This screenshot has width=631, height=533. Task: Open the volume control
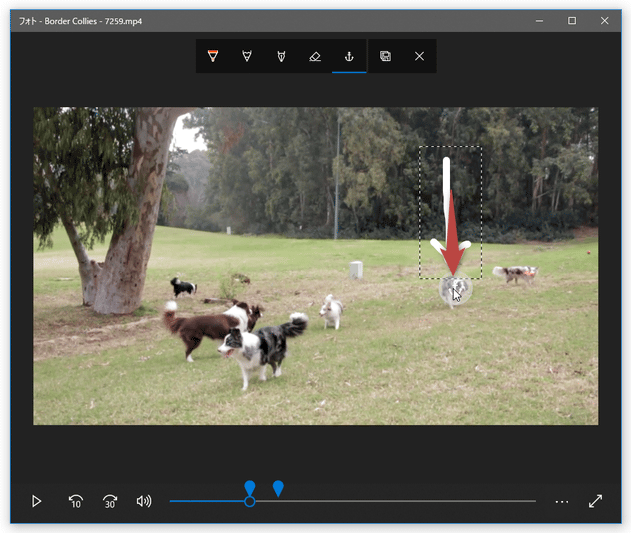(144, 501)
